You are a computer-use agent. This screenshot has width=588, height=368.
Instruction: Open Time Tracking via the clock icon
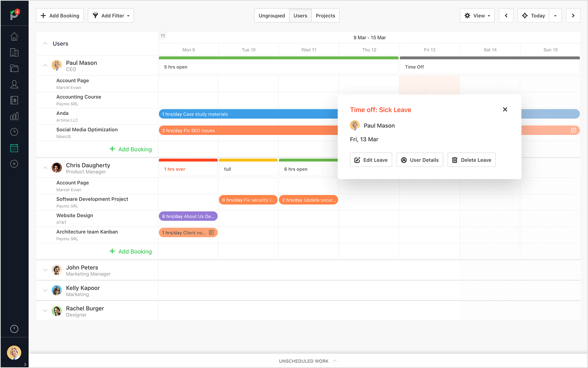pyautogui.click(x=14, y=132)
